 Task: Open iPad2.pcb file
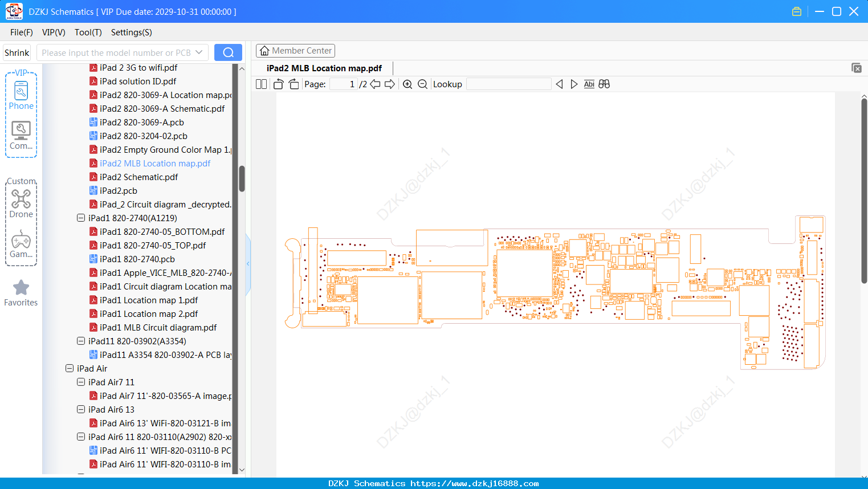119,191
